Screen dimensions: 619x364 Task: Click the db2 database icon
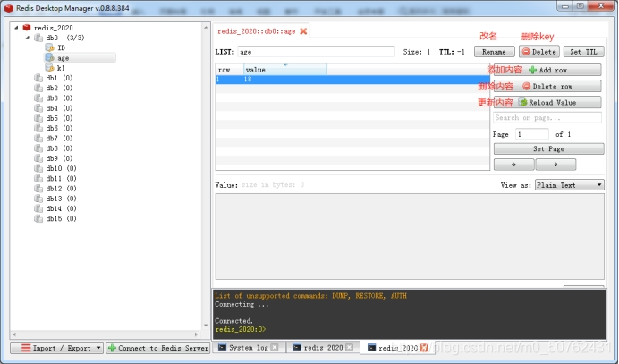38,88
